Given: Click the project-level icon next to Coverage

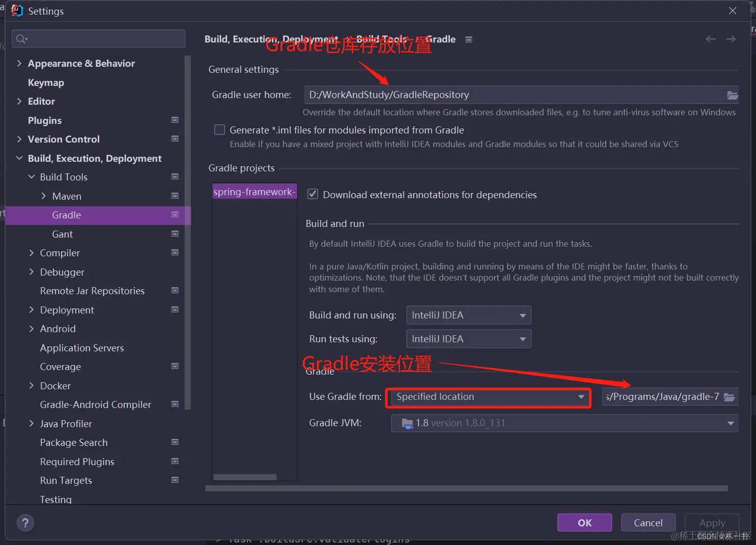Looking at the screenshot, I should pyautogui.click(x=175, y=366).
